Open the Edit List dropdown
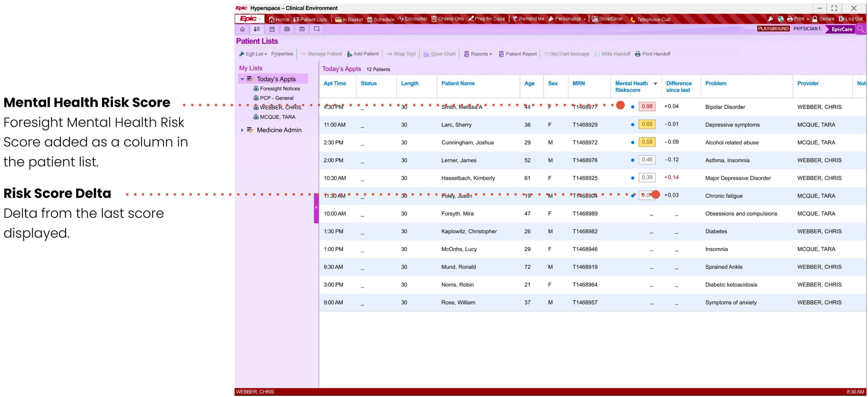Screen dimensions: 868x397 point(253,54)
